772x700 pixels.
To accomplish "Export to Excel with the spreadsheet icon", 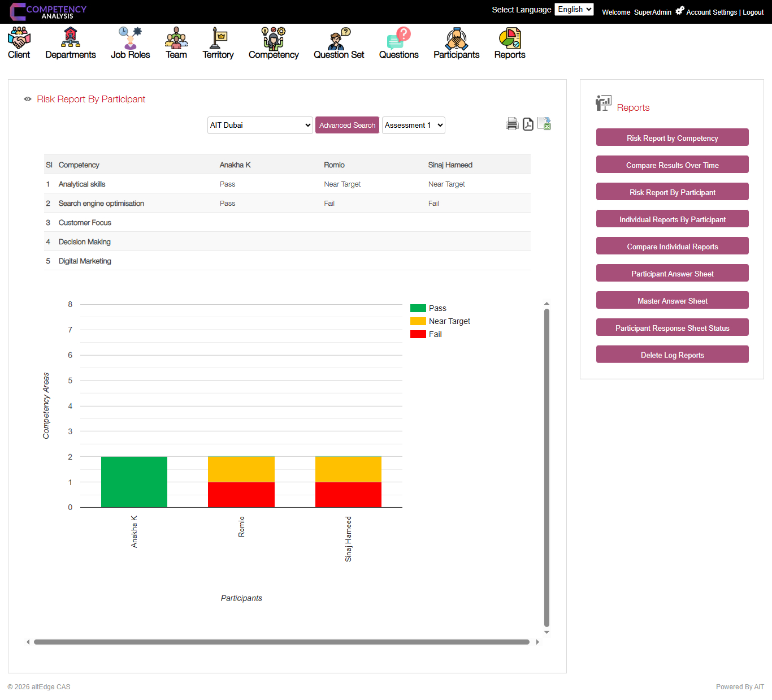I will pos(544,123).
